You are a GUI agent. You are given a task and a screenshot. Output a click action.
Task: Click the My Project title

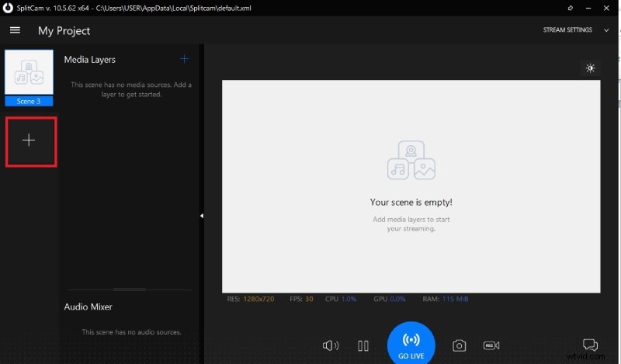64,31
